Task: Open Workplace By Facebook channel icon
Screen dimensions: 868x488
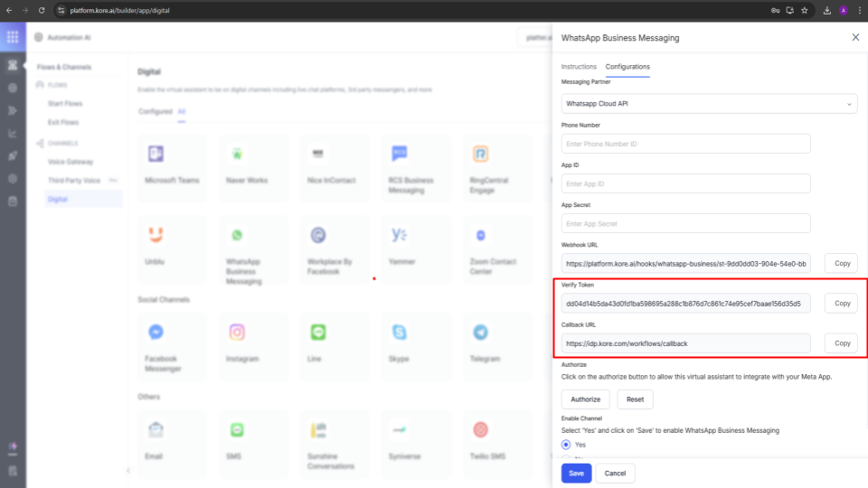Action: tap(317, 235)
